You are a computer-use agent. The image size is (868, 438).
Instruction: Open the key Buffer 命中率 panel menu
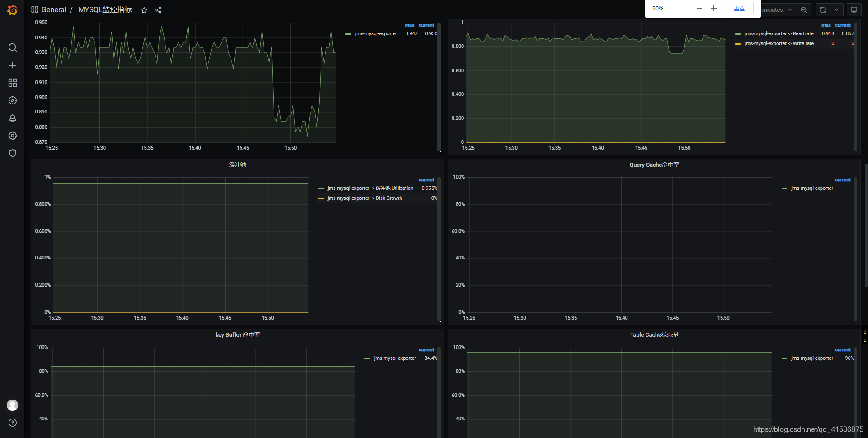[237, 334]
